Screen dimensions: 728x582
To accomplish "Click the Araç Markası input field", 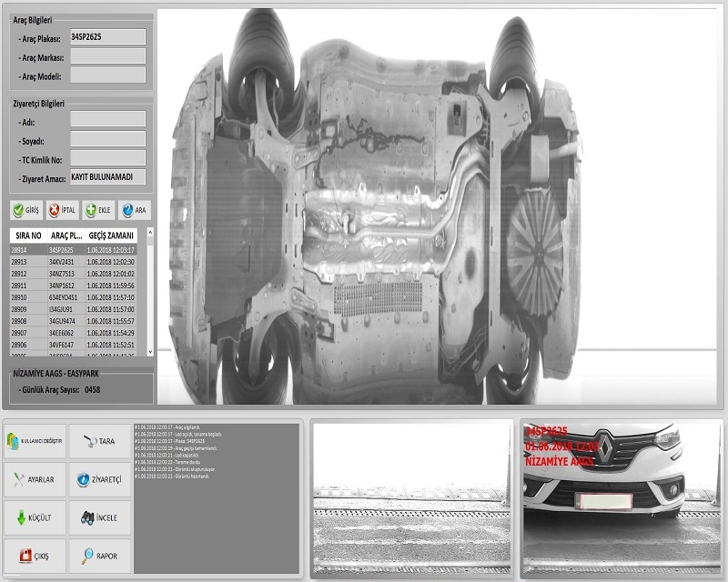I will click(107, 56).
